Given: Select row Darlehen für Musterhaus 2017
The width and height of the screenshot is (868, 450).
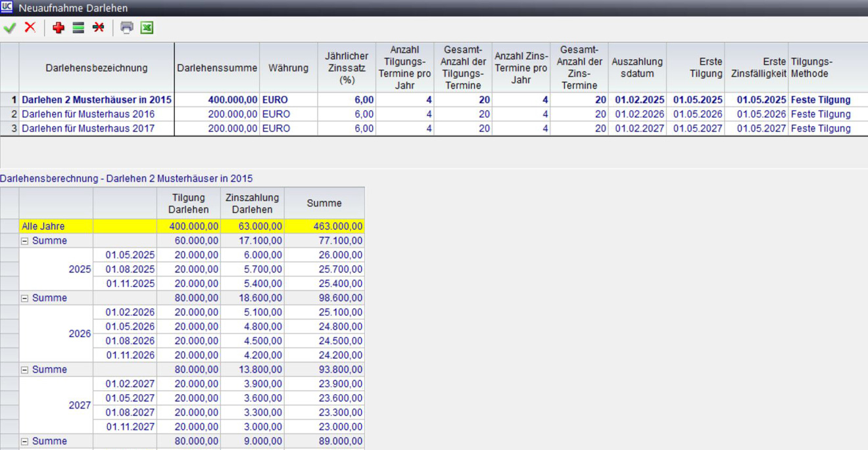Looking at the screenshot, I should (88, 129).
